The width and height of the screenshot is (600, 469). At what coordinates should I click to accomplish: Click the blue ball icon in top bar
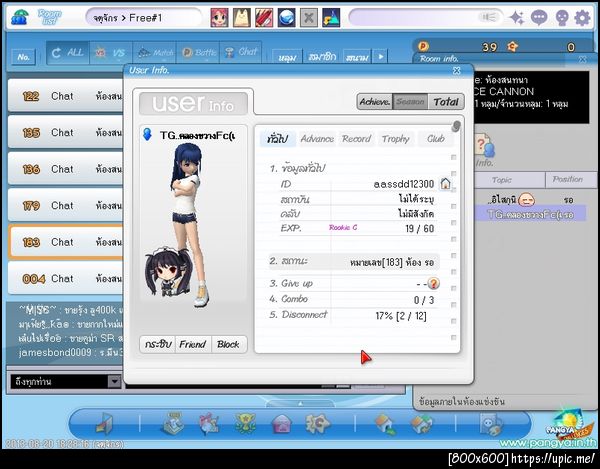[286, 18]
